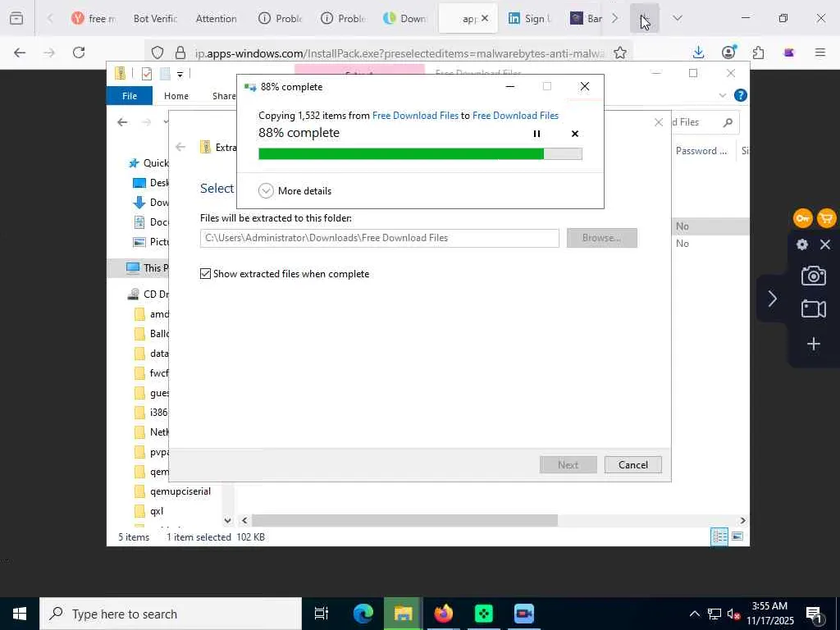Select Downloads in navigation pane
Image resolution: width=840 pixels, height=630 pixels.
point(151,203)
